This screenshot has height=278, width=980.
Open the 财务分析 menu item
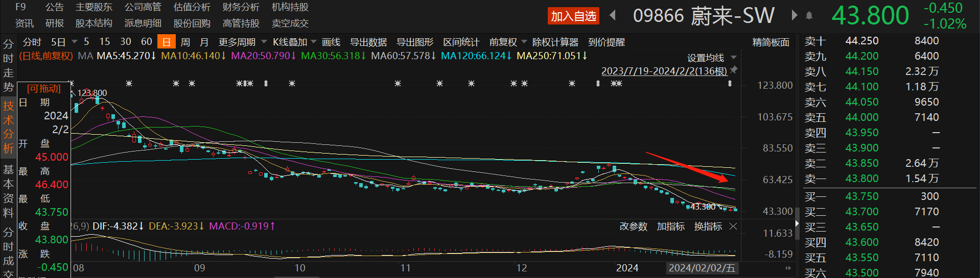point(241,7)
